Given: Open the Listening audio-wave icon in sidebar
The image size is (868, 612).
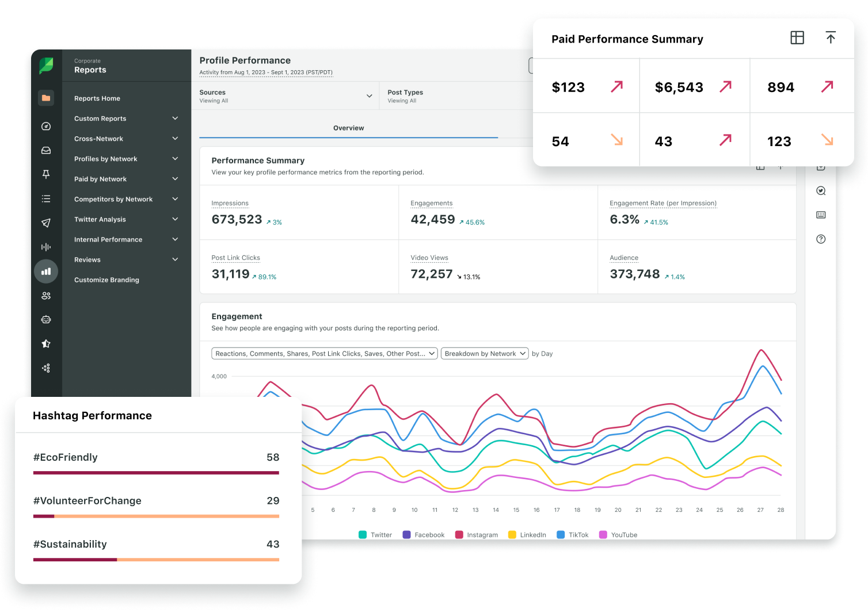Looking at the screenshot, I should coord(46,247).
